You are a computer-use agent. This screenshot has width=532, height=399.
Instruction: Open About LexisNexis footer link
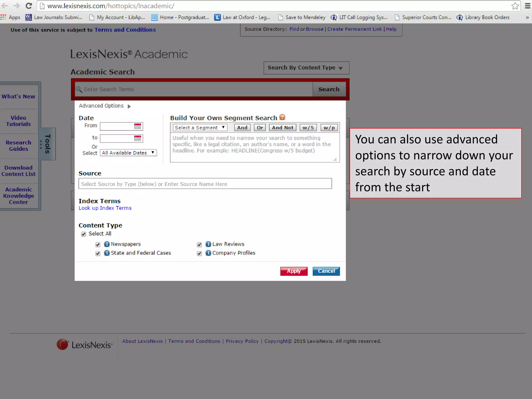[x=142, y=341]
